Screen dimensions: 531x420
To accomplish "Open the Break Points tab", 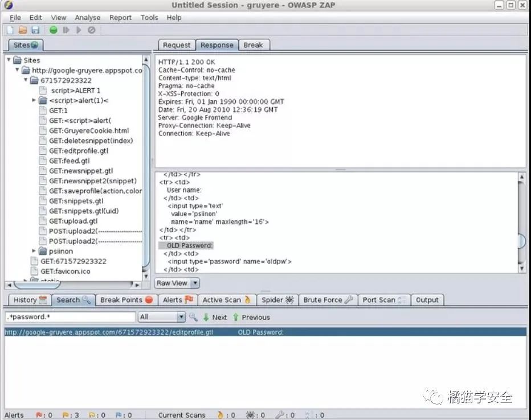I will [126, 300].
